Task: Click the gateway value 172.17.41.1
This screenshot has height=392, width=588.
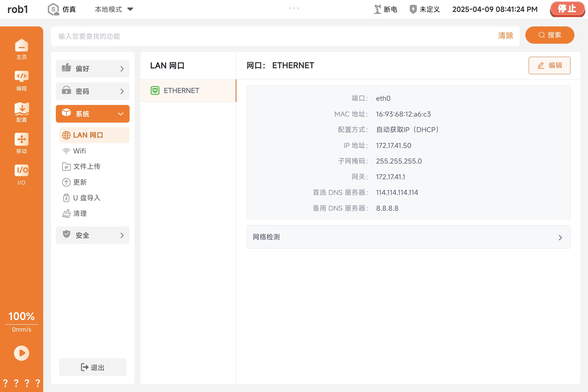Action: [x=390, y=177]
